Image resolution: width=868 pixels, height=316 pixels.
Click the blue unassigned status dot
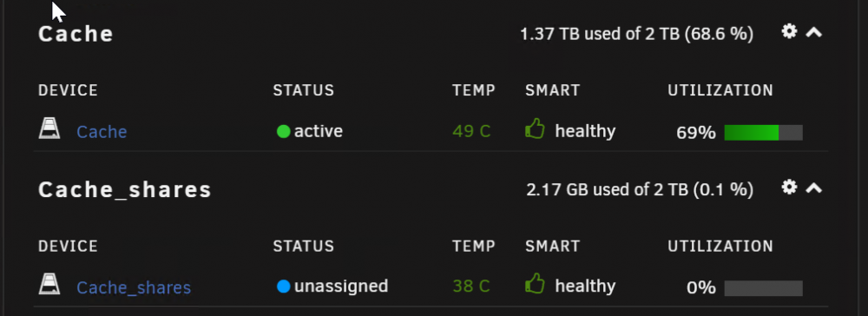click(284, 286)
